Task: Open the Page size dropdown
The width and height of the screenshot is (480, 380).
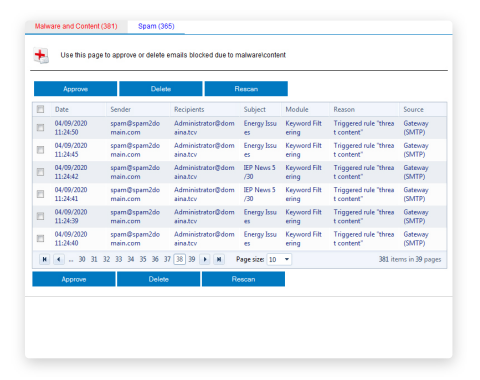Action: point(279,259)
